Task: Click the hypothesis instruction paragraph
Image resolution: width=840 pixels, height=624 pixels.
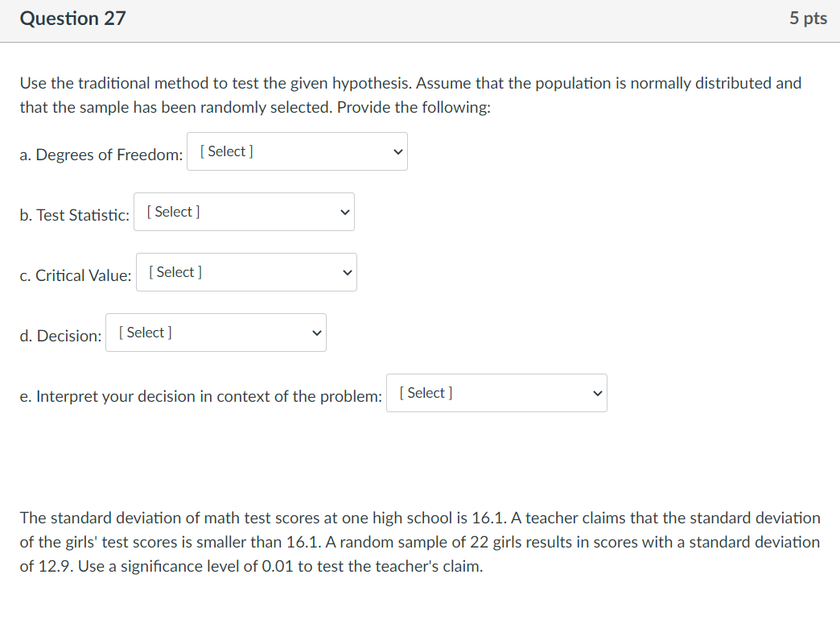Action: pos(409,94)
